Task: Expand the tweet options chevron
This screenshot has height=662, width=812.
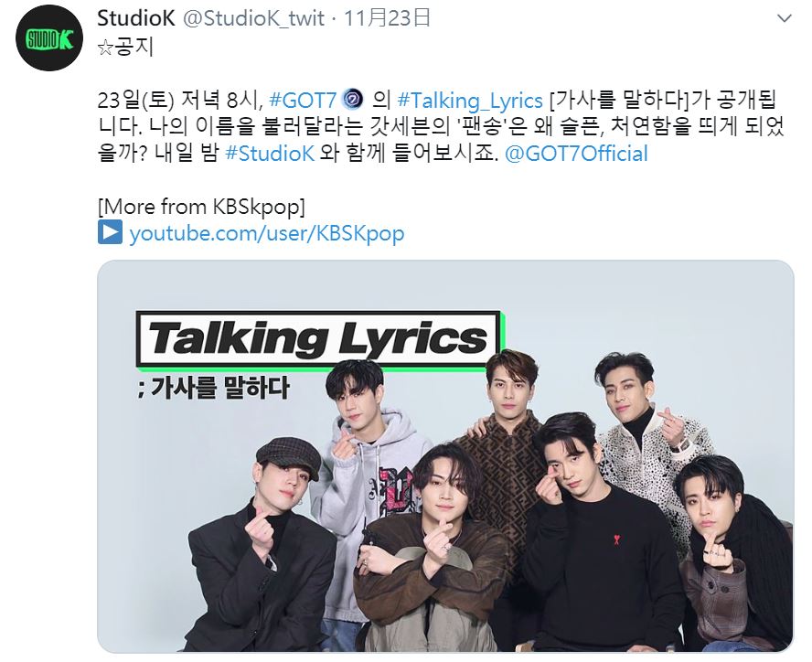Action: pyautogui.click(x=785, y=19)
